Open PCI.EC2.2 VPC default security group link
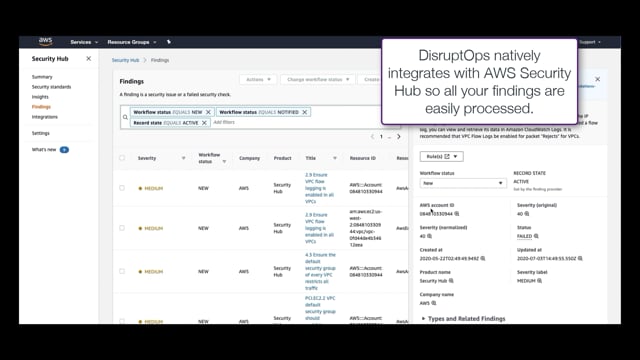 click(320, 309)
